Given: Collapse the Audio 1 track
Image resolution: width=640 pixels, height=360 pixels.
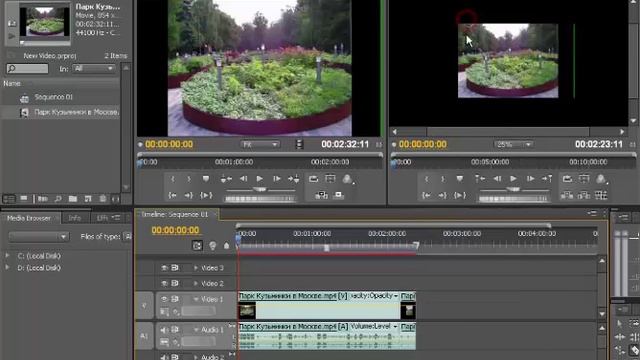Looking at the screenshot, I should click(x=196, y=330).
